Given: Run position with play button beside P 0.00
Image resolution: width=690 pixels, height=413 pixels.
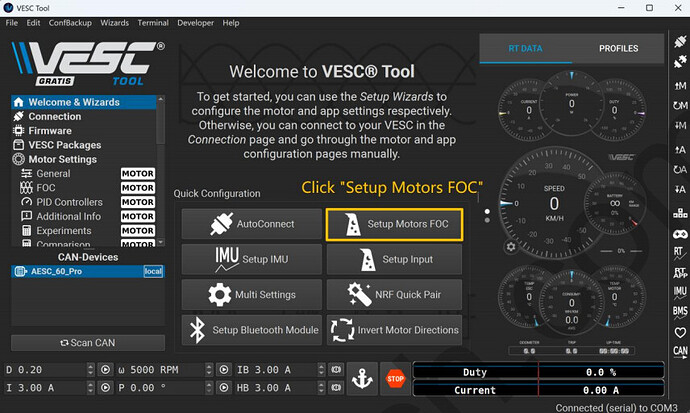Looking at the screenshot, I should coord(224,387).
